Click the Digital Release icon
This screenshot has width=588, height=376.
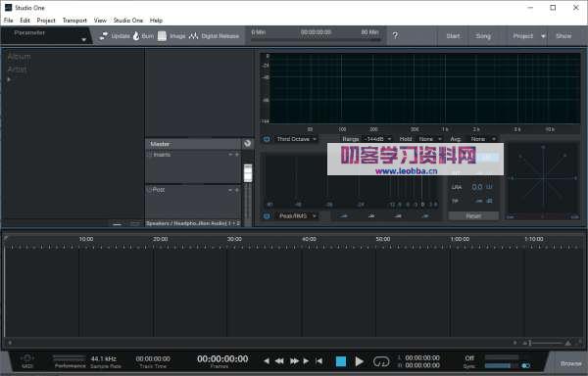pos(193,36)
